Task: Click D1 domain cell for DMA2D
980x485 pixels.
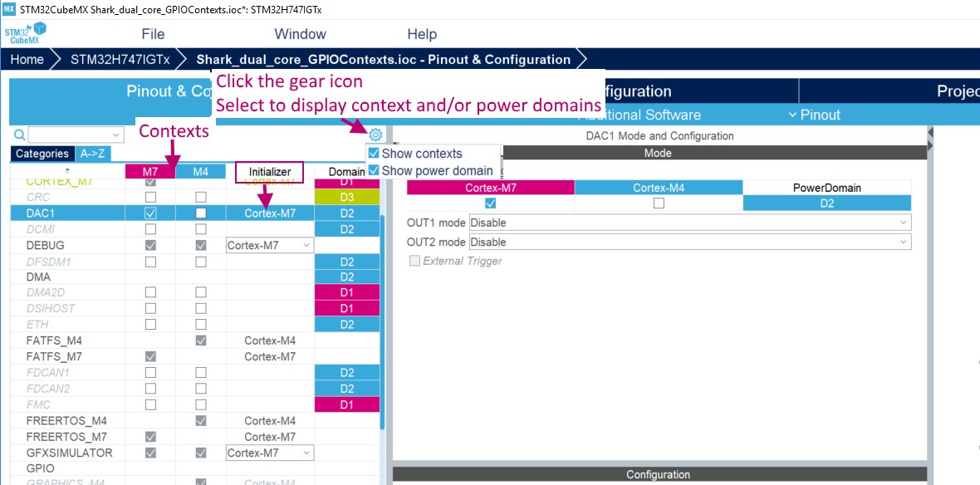Action: [347, 292]
